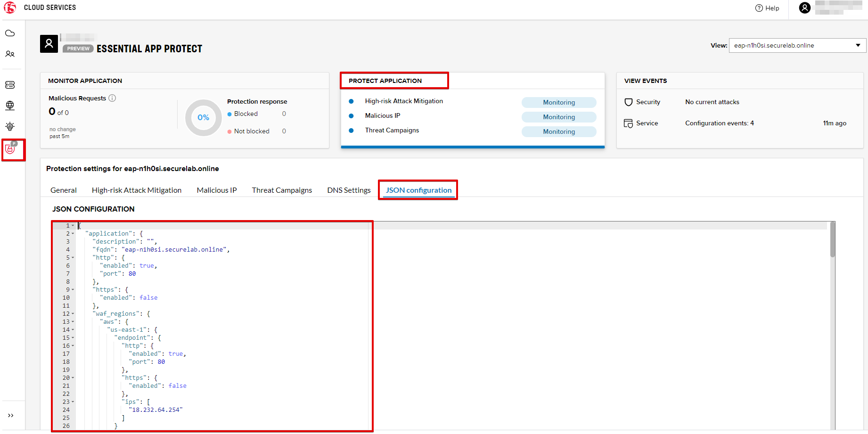Open the server stack icon in the sidebar

pos(10,85)
